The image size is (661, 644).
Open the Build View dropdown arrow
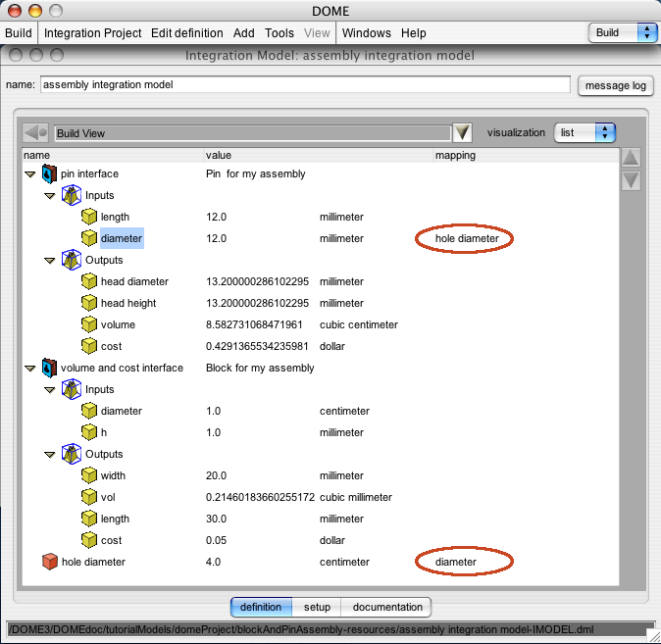462,132
